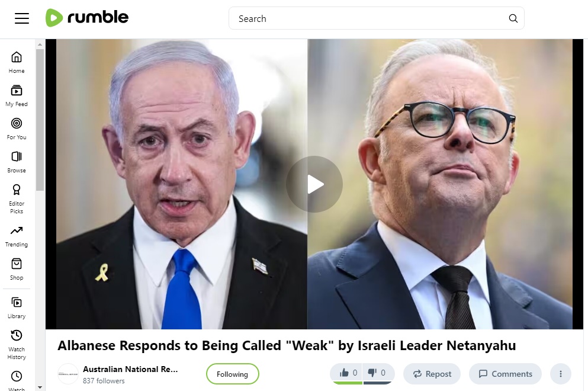Open the three-dot more options menu
Image resolution: width=588 pixels, height=391 pixels.
point(561,374)
